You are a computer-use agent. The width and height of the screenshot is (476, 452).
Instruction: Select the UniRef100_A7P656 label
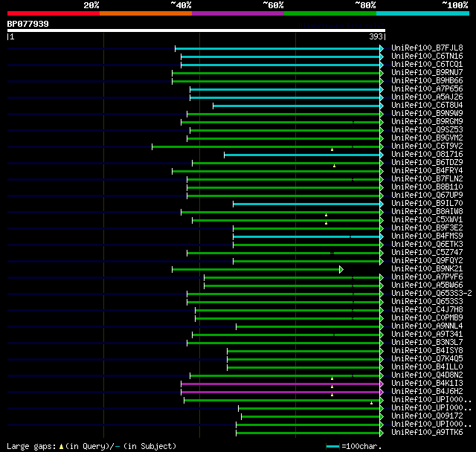point(427,89)
